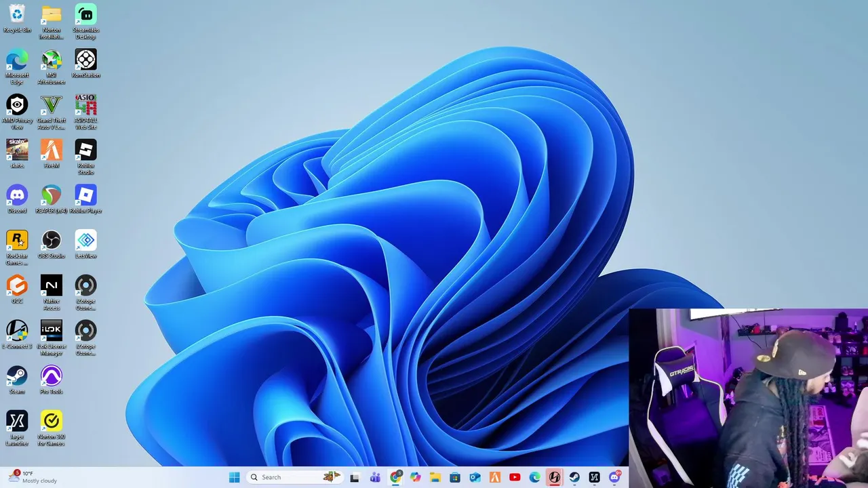Click the Jagex Launcher taskbar icon
This screenshot has width=868, height=488.
pos(595,477)
